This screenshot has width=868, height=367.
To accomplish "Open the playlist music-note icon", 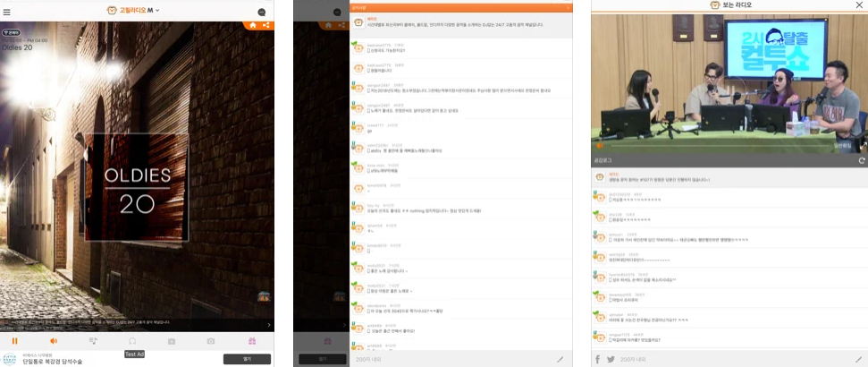I will 93,341.
